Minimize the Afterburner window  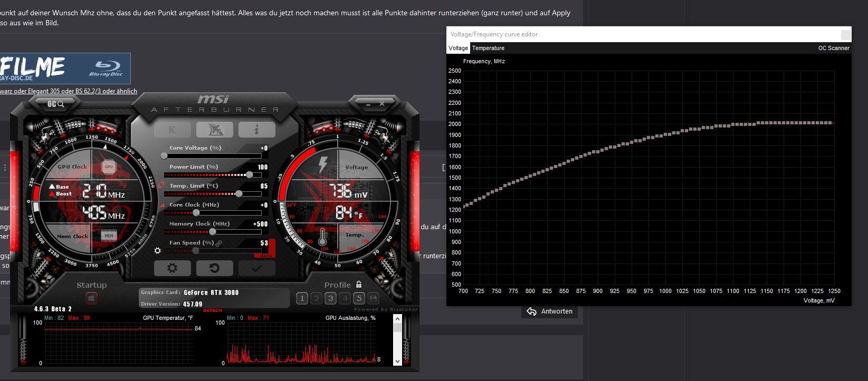point(368,104)
